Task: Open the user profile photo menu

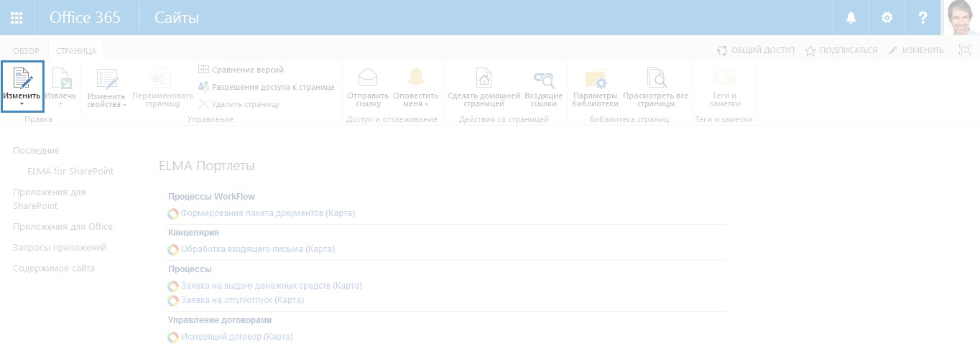Action: (x=961, y=17)
